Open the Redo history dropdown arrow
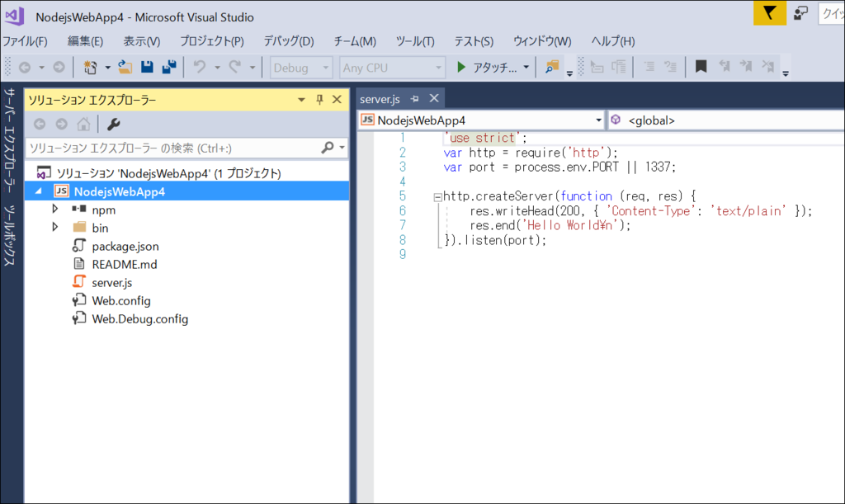This screenshot has width=845, height=504. click(x=253, y=68)
